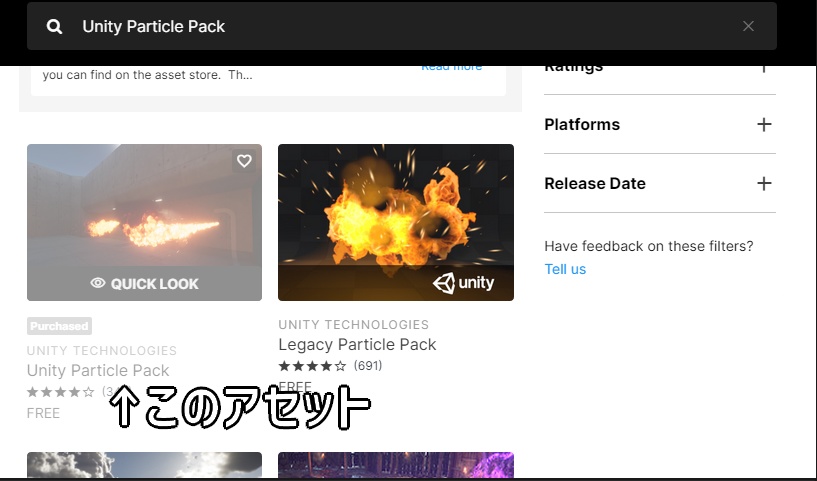Open the Legacy Particle Pack fire thumbnail
Viewport: 817px width, 481px height.
(x=396, y=223)
